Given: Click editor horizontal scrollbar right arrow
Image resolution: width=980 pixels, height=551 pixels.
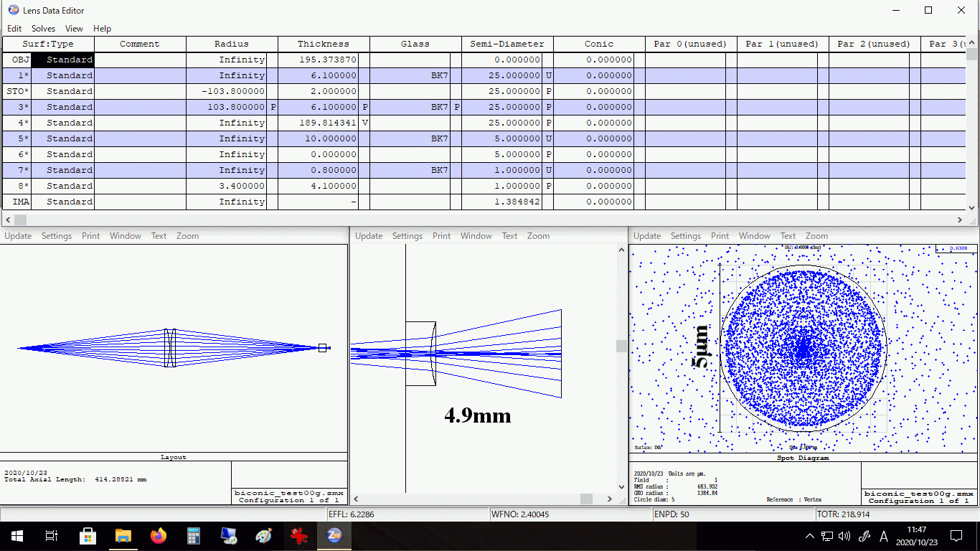Looking at the screenshot, I should [x=960, y=220].
